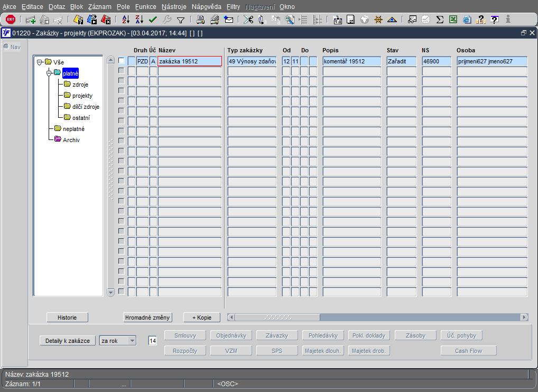Click the red EXIT toolbar icon
The height and width of the screenshot is (392, 538).
11,20
